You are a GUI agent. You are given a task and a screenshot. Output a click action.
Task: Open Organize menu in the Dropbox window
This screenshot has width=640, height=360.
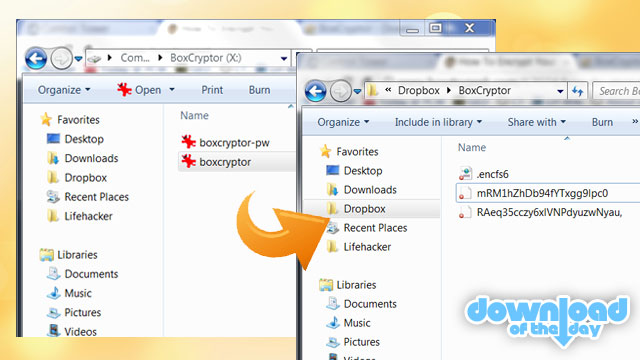[343, 122]
